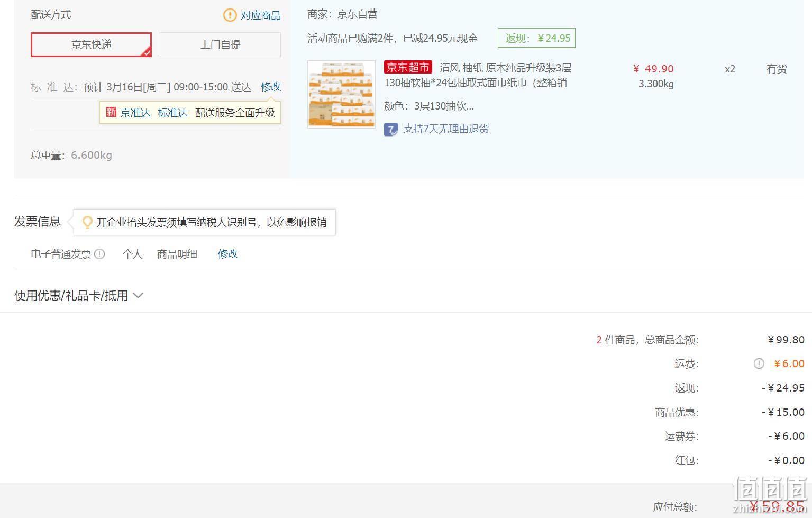812x518 pixels.
Task: Click info icon beside 电子普通发票
Action: [x=99, y=254]
